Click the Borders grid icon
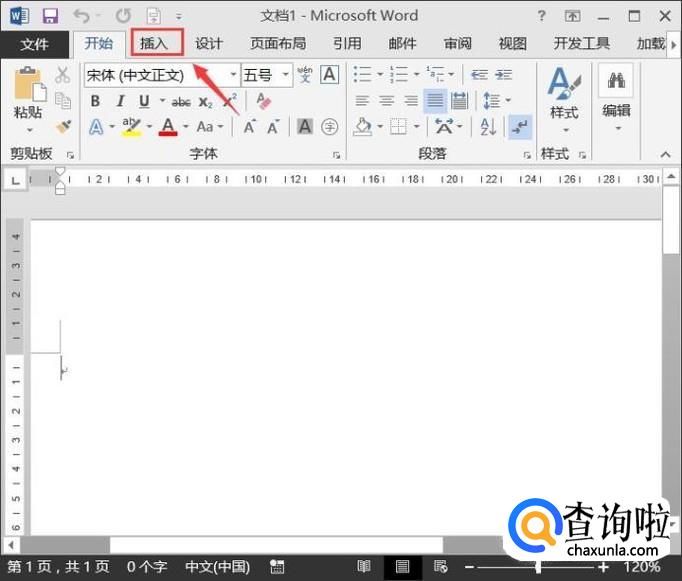 point(398,127)
